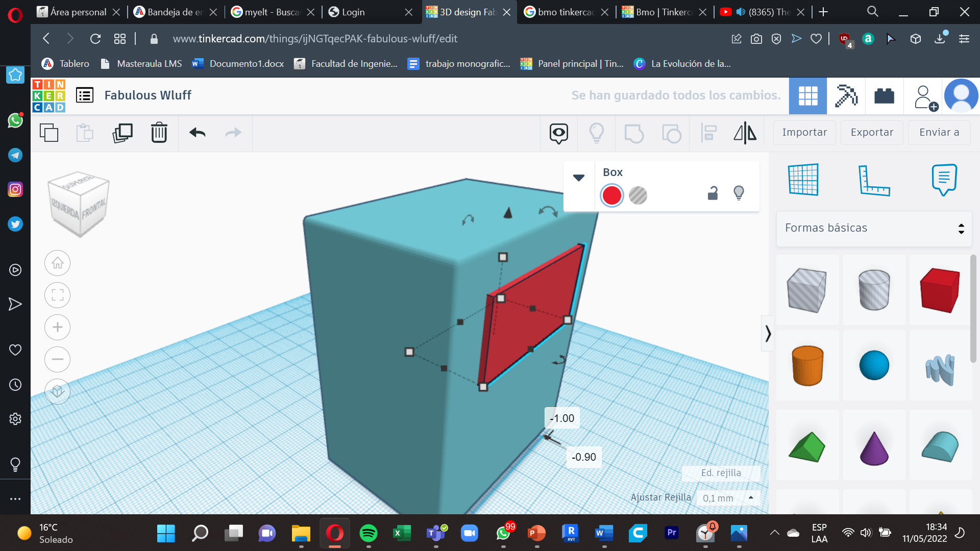Delete the selected shape with trash icon
This screenshot has height=551, width=980.
click(159, 133)
